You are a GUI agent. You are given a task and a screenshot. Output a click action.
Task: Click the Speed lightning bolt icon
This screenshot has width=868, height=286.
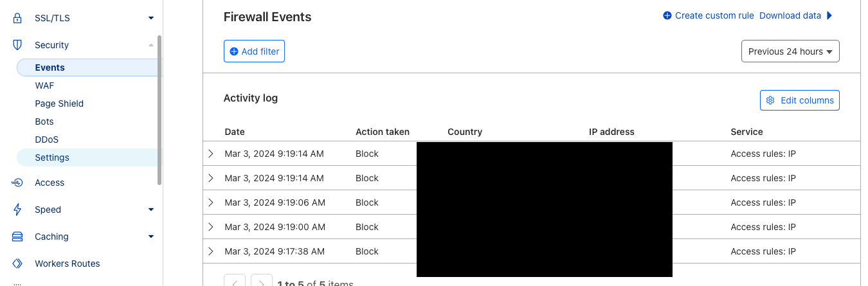point(17,210)
